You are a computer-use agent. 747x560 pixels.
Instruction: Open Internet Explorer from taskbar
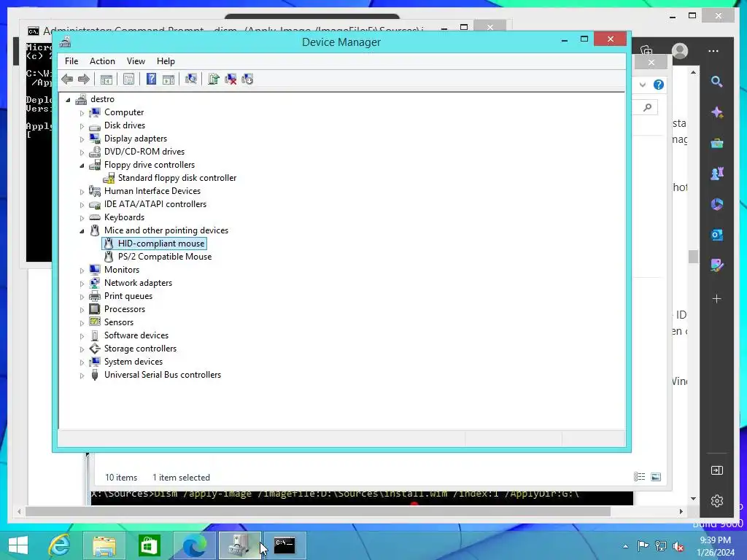(x=60, y=545)
